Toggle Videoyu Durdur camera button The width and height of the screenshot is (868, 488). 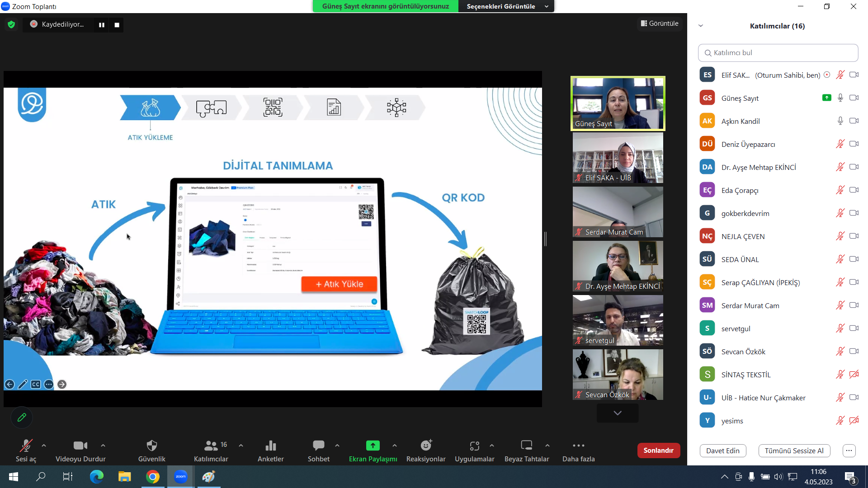click(x=80, y=446)
